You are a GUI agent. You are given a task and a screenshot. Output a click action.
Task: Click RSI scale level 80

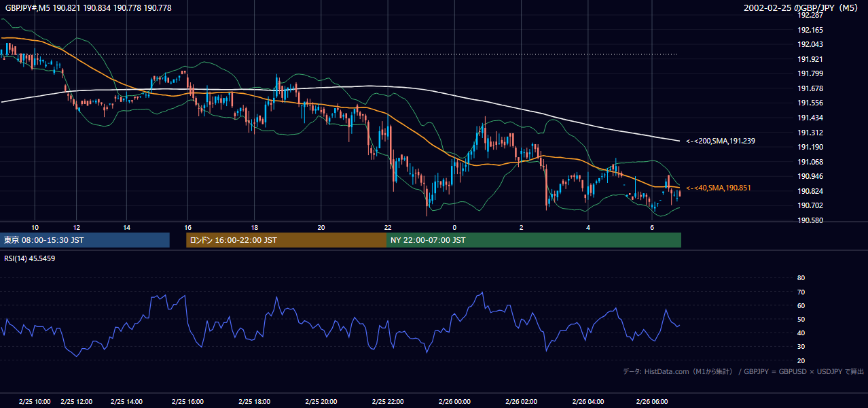coord(801,278)
